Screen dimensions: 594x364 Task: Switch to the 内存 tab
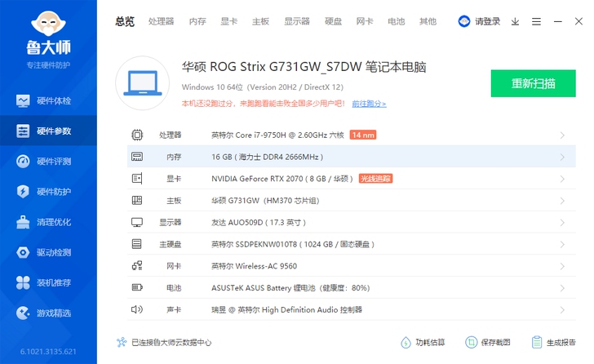197,21
